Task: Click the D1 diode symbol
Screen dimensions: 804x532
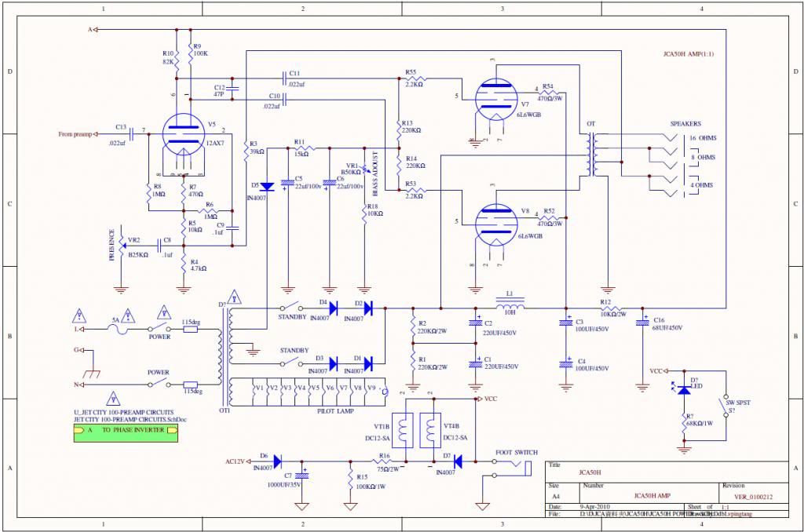Action: (x=367, y=364)
